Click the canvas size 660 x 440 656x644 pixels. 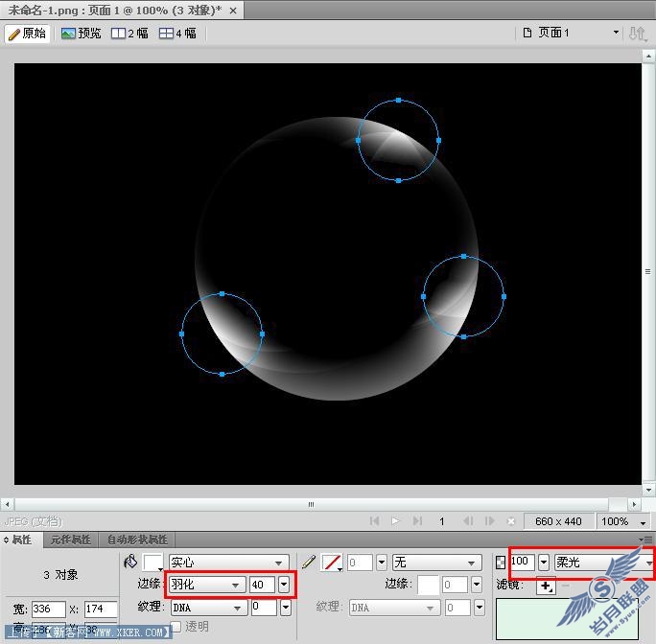point(558,521)
